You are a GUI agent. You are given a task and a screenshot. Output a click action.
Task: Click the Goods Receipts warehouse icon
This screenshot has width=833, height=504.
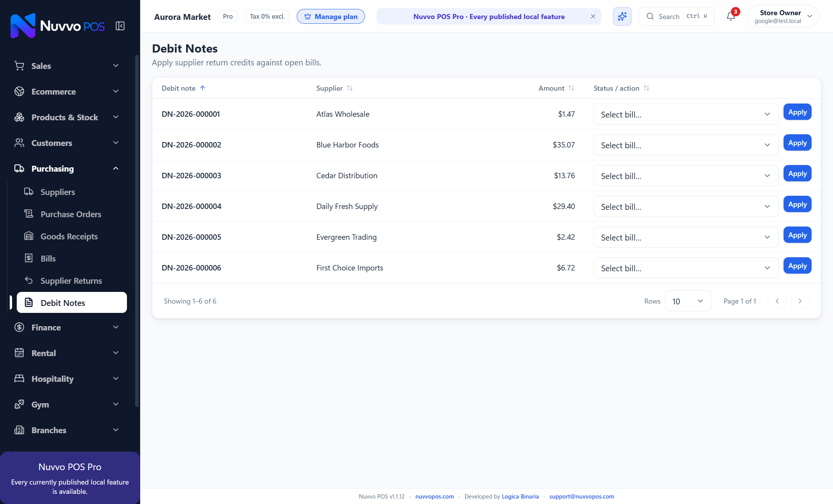(29, 236)
